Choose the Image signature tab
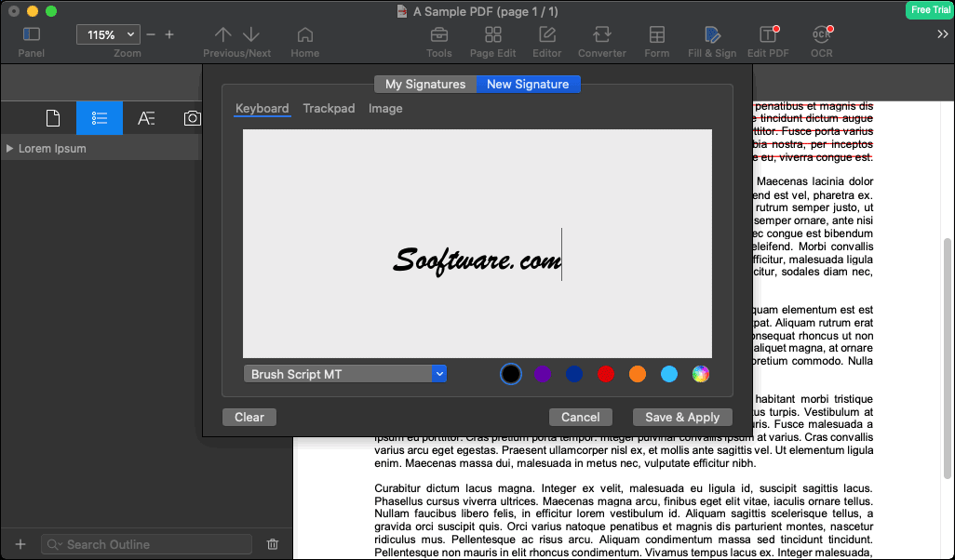The height and width of the screenshot is (560, 955). 385,108
